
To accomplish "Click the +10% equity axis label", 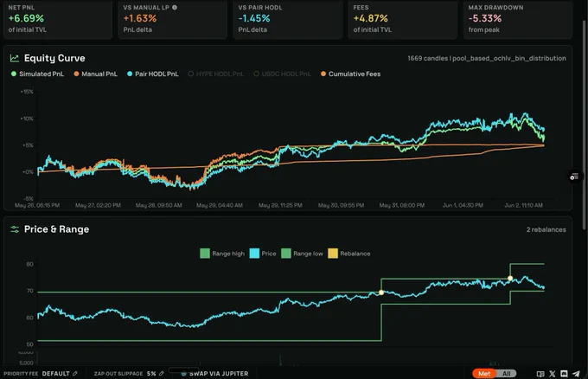I will [x=27, y=119].
